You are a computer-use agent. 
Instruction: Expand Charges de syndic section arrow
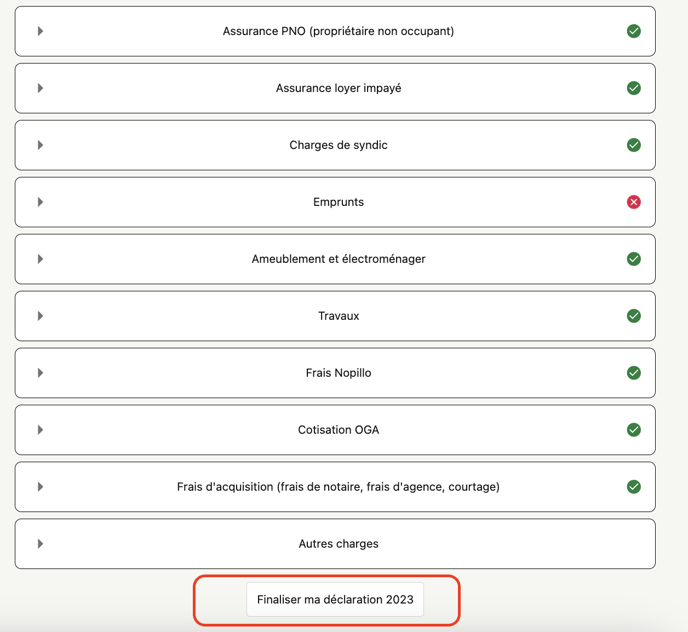[40, 145]
